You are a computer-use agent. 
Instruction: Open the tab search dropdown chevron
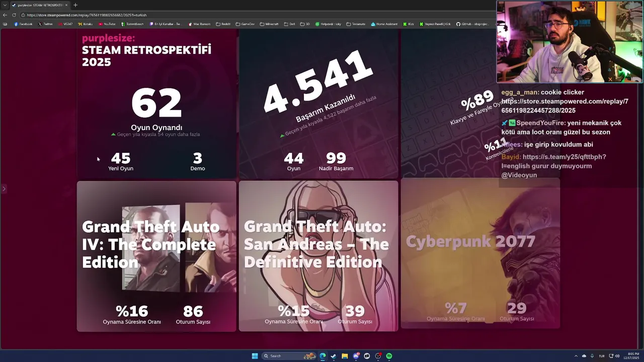pos(5,5)
